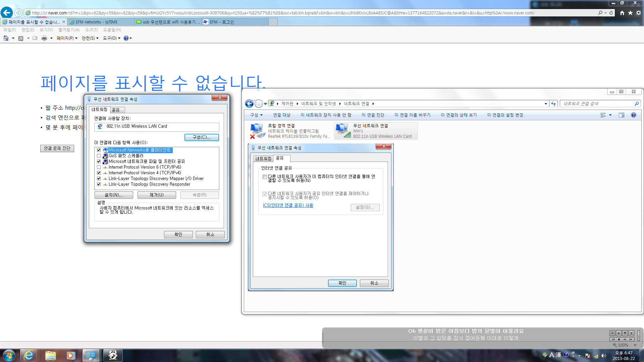Open EFM networks - ipTIME browser tab
This screenshot has width=644, height=362.
[x=101, y=22]
